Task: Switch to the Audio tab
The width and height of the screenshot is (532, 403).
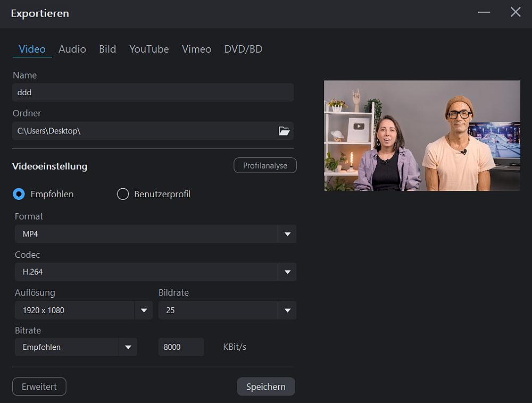Action: (72, 49)
